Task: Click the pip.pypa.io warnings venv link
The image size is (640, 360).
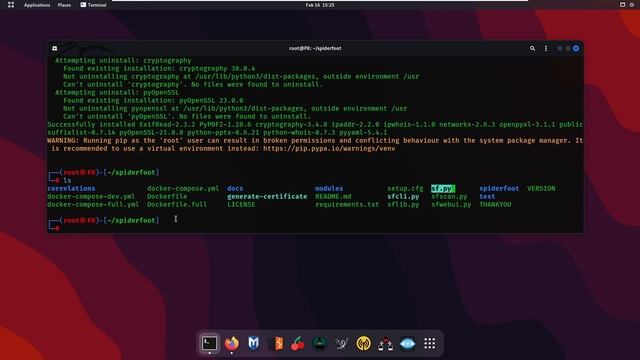Action: click(x=329, y=149)
